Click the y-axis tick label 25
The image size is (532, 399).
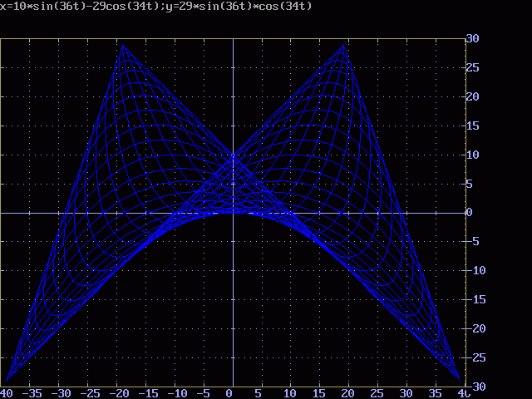(472, 67)
